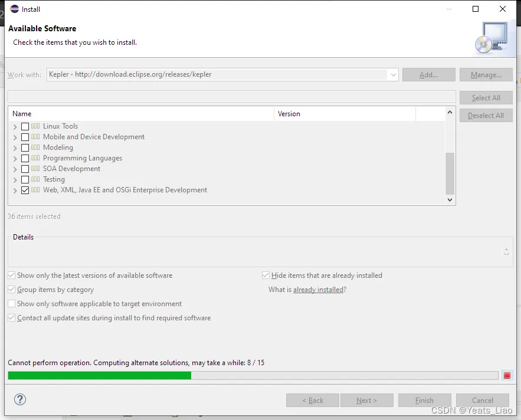Expand the Testing tree node

(15, 180)
